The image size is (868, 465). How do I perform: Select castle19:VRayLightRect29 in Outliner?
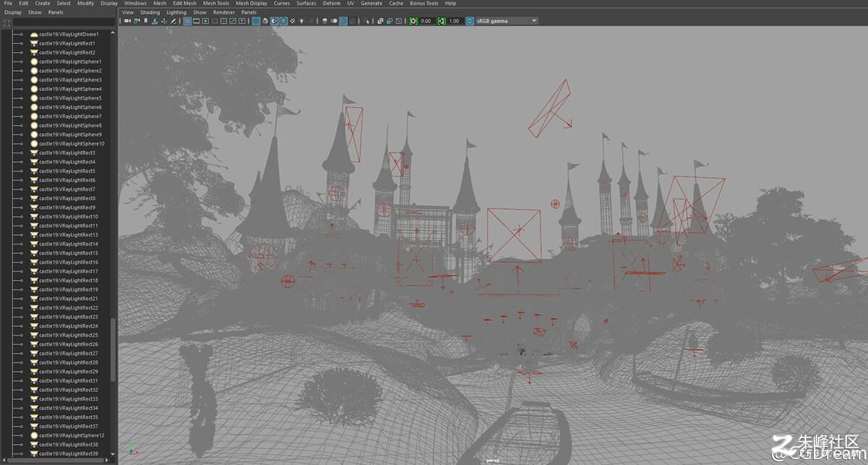point(69,371)
